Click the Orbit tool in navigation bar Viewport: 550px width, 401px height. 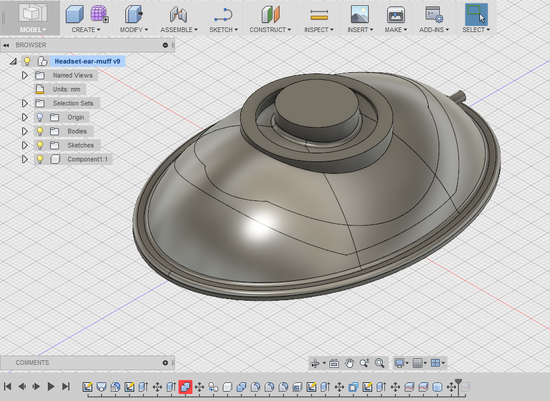tap(315, 363)
